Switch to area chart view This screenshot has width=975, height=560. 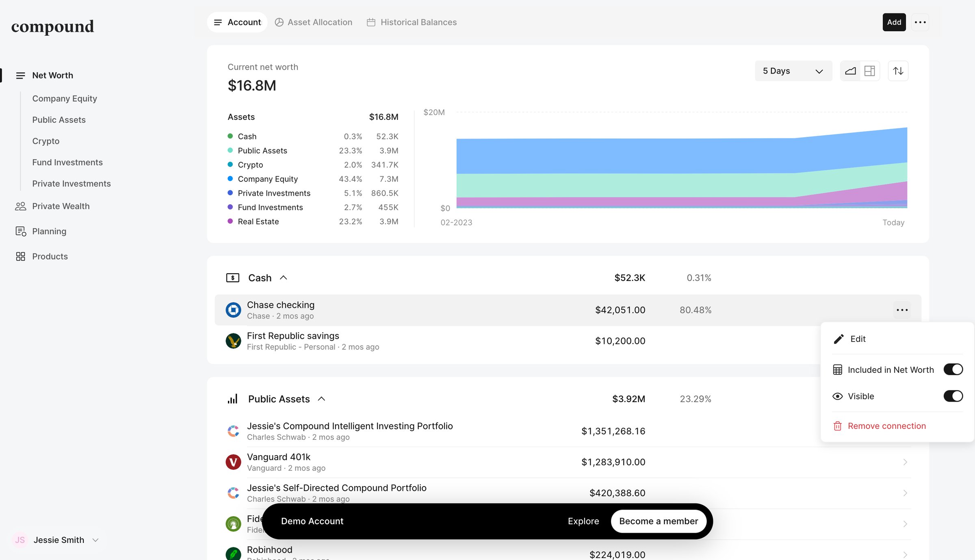pos(850,71)
